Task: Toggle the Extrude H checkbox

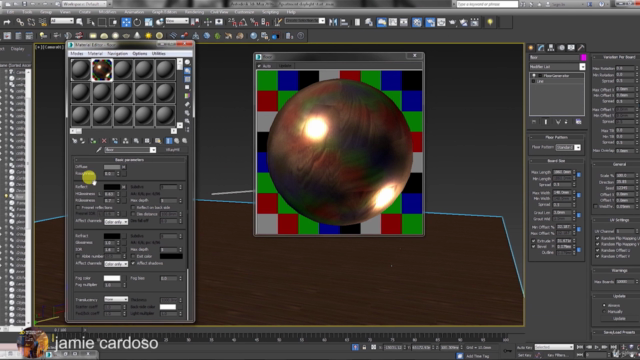Action: click(x=533, y=241)
